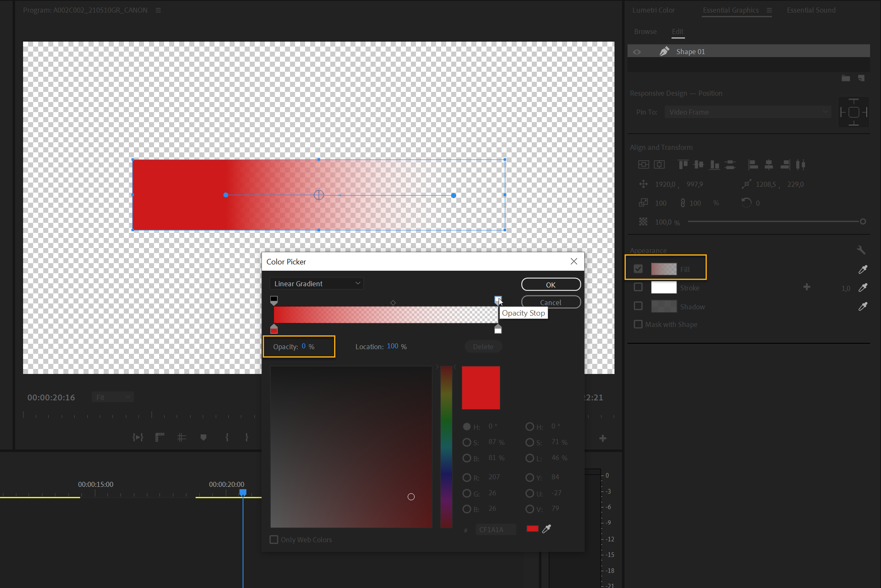Check the Only Web Colors option
Screen dimensions: 881x588
[x=274, y=539]
